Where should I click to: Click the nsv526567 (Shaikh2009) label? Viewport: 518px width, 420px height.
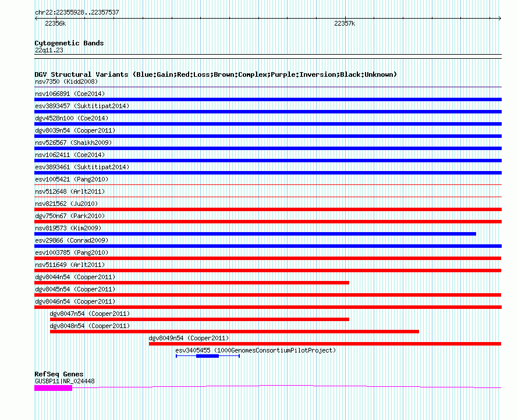click(x=73, y=143)
